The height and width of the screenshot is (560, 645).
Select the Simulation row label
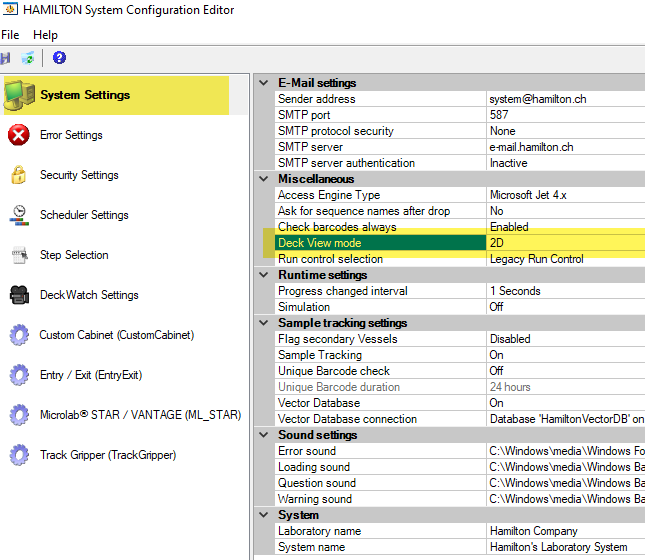(304, 307)
